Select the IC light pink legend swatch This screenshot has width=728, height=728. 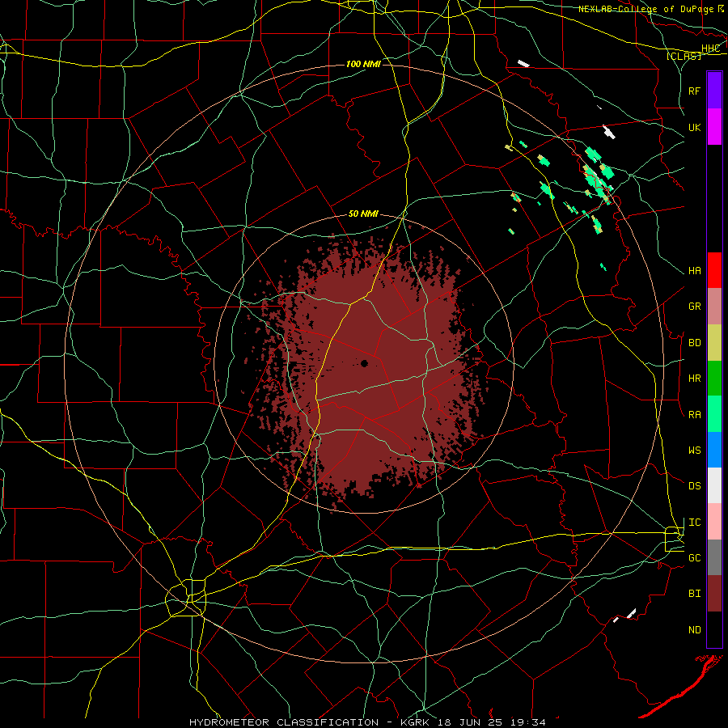pyautogui.click(x=714, y=522)
